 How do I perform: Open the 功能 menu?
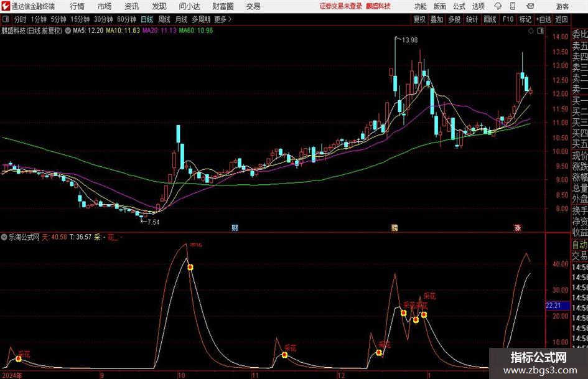[421, 6]
